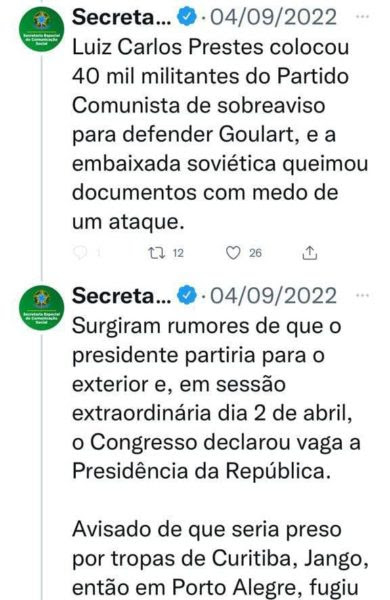Open the second tweet's more options menu
390x600 pixels.
(362, 295)
